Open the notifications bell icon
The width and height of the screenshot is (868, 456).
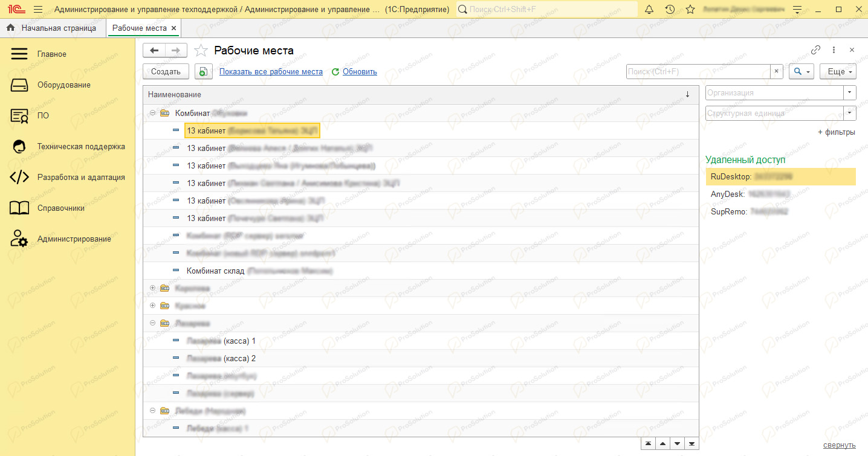pyautogui.click(x=650, y=10)
